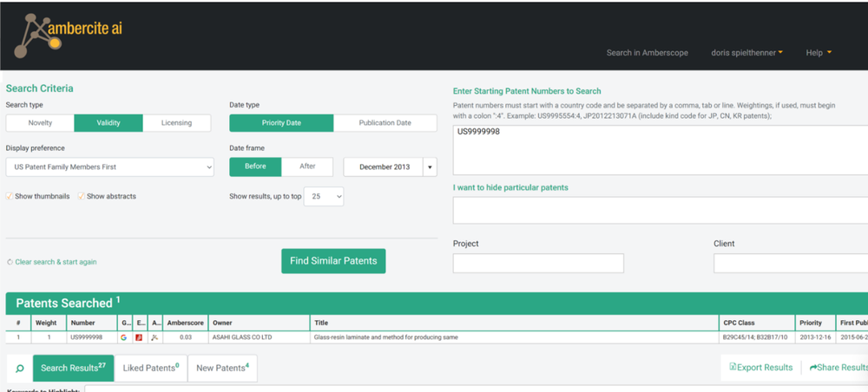Click Share Results
868x392 pixels.
pos(838,368)
